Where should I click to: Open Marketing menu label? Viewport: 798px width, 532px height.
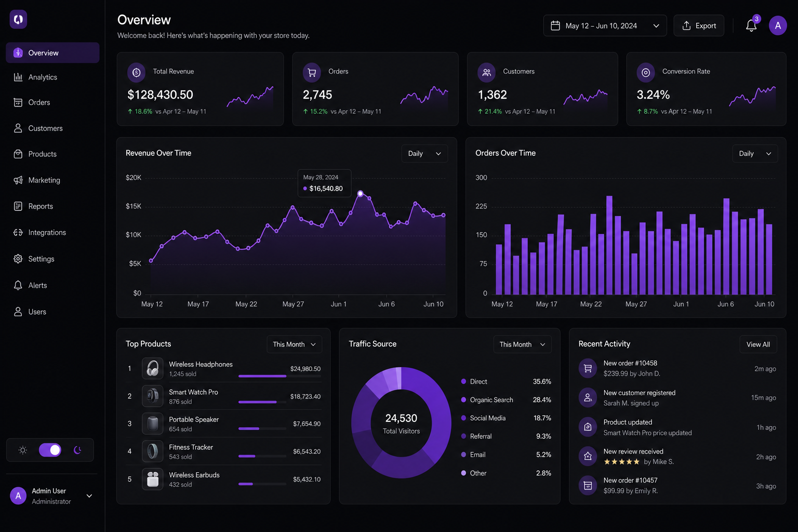coord(44,180)
